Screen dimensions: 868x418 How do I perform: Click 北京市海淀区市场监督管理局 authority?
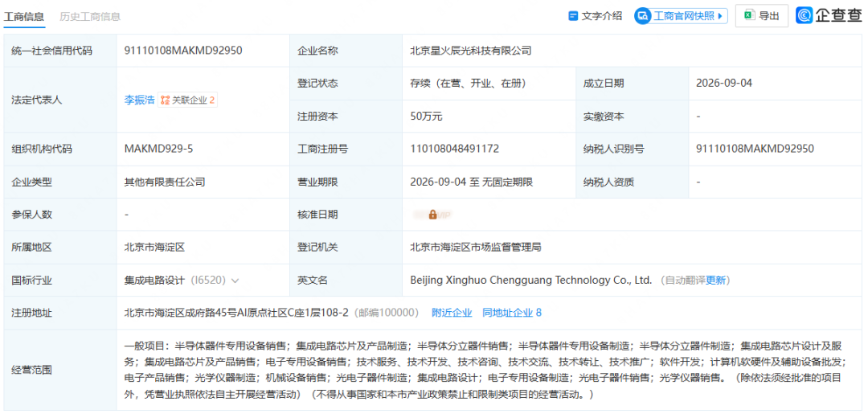pos(476,248)
